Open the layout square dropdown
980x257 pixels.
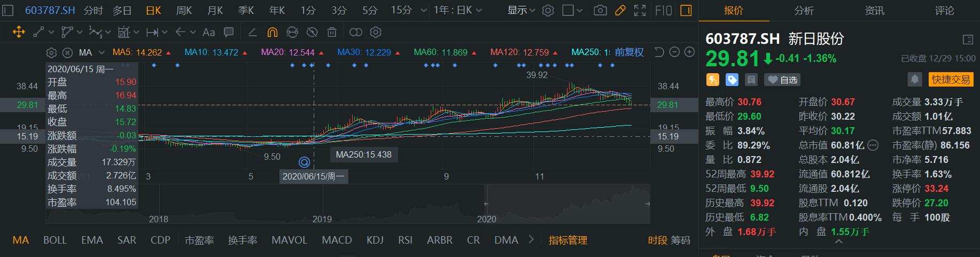[573, 10]
